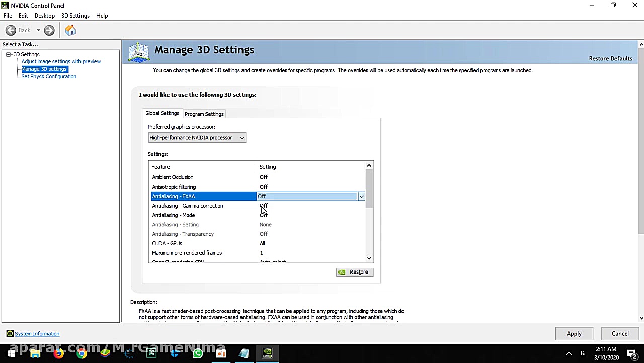Open the notification center icon
644x363 pixels.
tap(632, 353)
